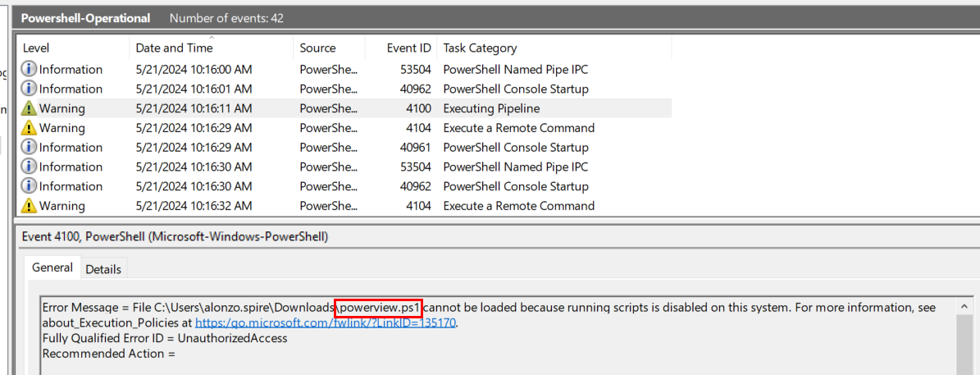Toggle the sort arrow above Date and Time
Viewport: 980px width, 375px height.
tap(212, 38)
